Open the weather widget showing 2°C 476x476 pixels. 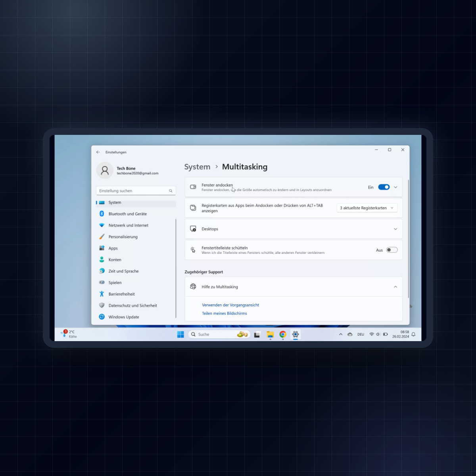tap(69, 334)
